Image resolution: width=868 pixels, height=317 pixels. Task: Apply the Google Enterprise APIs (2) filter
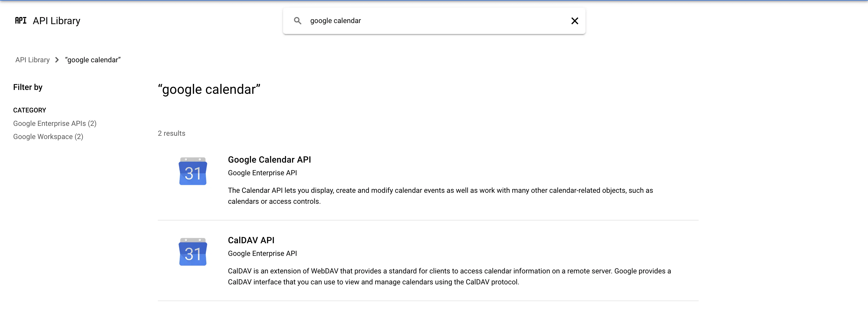click(55, 123)
